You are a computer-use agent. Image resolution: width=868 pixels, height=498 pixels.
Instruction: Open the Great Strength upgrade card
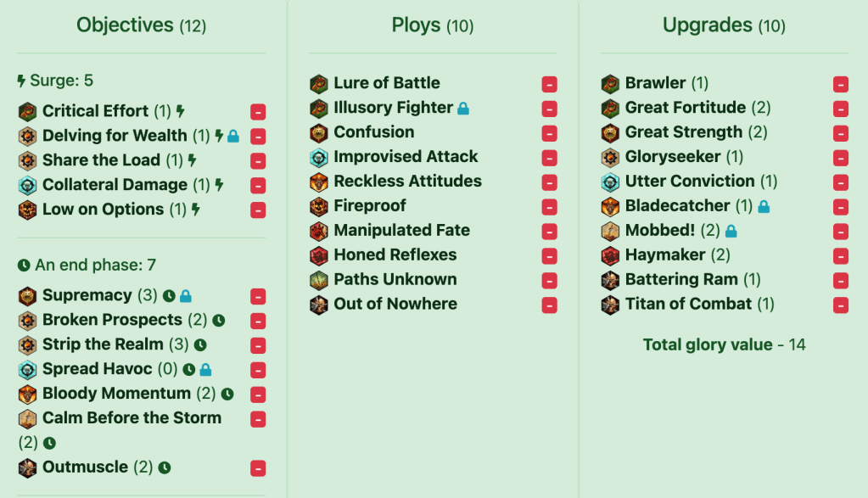point(683,132)
